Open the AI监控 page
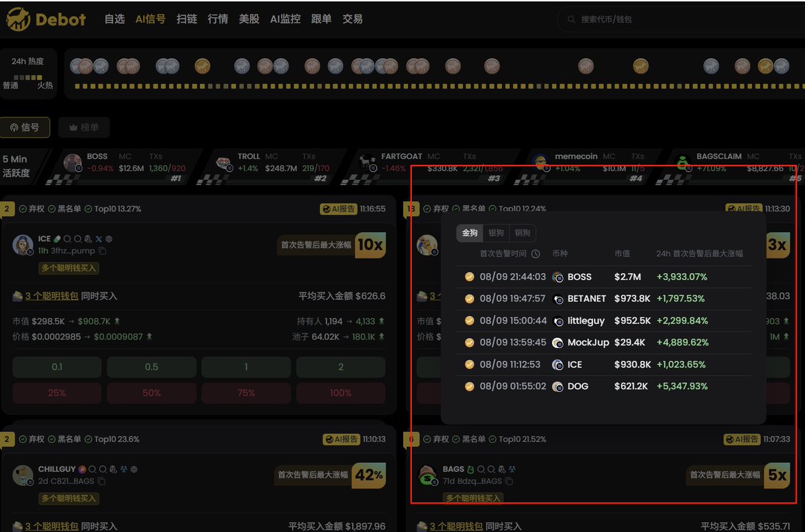This screenshot has height=532, width=805. click(x=285, y=19)
